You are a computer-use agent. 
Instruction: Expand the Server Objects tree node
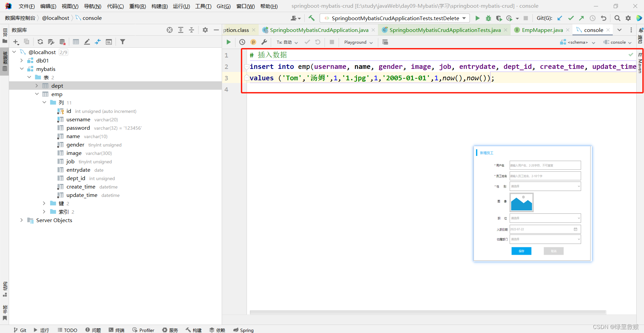pos(22,220)
